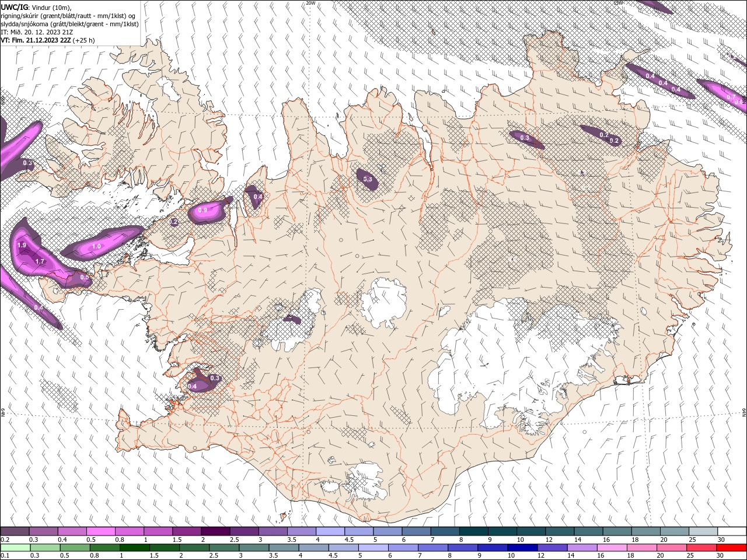Pick the grey-purple 0.2 snow scale swatch
Screen dimensions: 747x560
[15, 531]
